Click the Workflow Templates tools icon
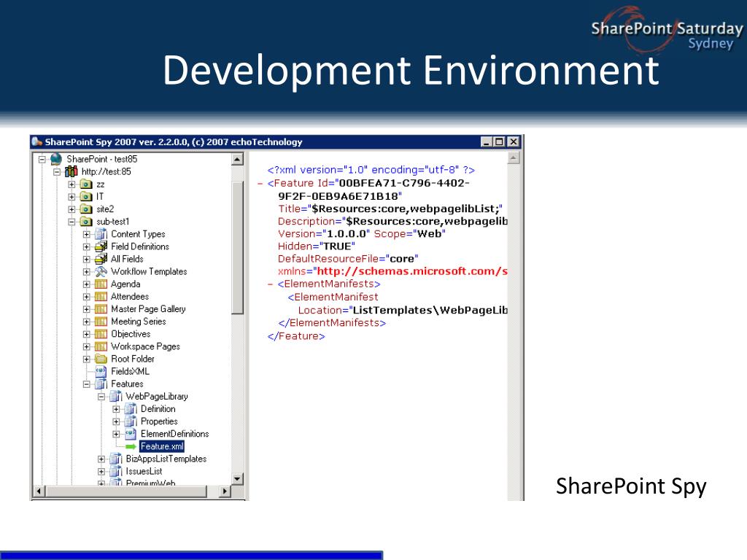The width and height of the screenshot is (747, 560). point(101,271)
